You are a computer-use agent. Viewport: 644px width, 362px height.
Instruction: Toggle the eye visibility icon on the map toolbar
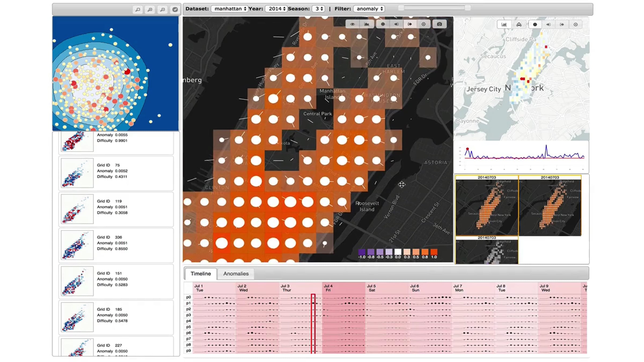[352, 24]
